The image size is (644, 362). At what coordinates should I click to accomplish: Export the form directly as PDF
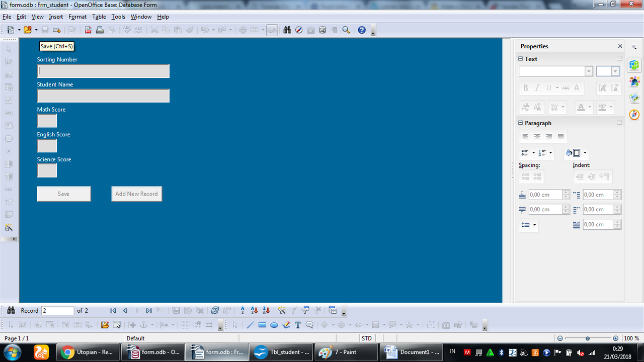click(88, 30)
